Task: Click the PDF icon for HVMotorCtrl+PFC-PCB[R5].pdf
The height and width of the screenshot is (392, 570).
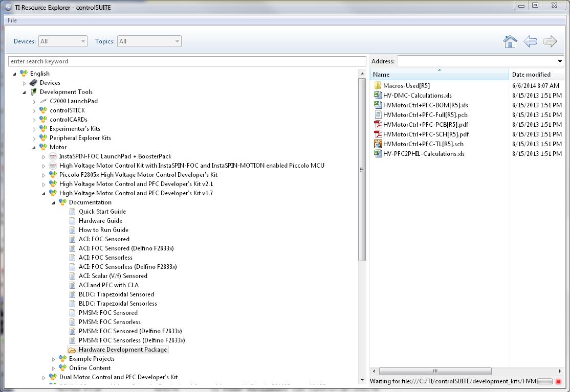Action: (x=378, y=125)
